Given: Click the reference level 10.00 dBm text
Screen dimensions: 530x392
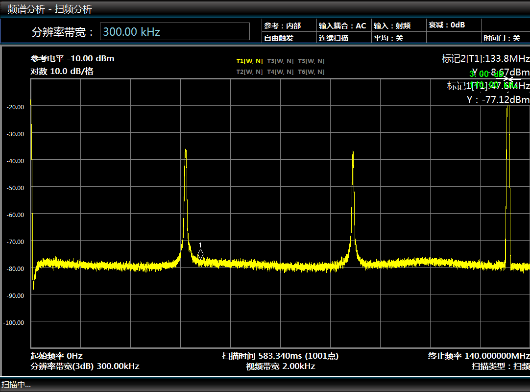Looking at the screenshot, I should pos(73,58).
